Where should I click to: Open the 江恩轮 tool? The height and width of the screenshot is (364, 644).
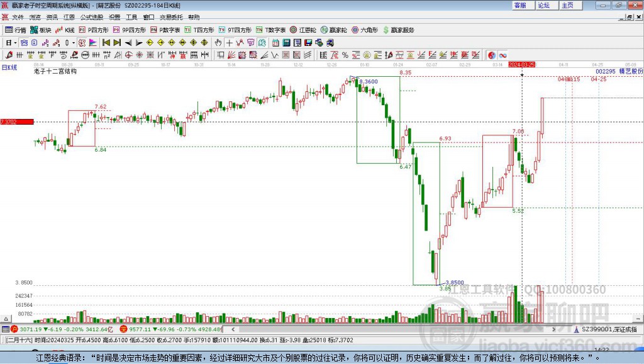(303, 30)
